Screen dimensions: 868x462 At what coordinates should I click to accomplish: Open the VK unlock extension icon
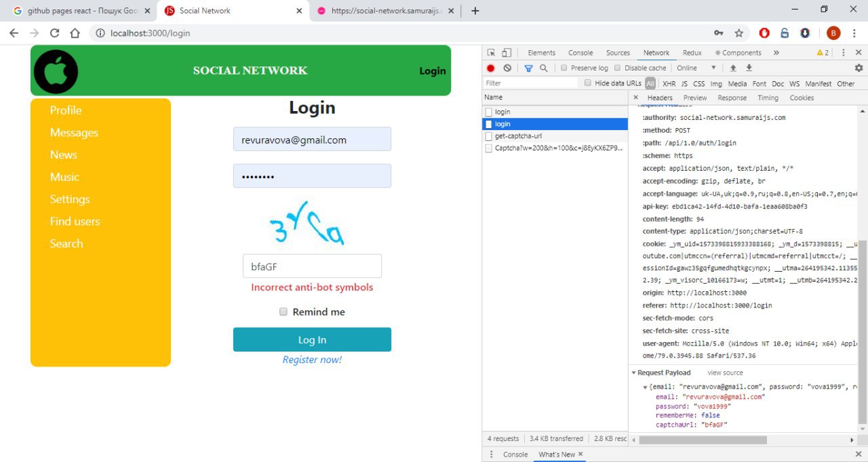[785, 33]
